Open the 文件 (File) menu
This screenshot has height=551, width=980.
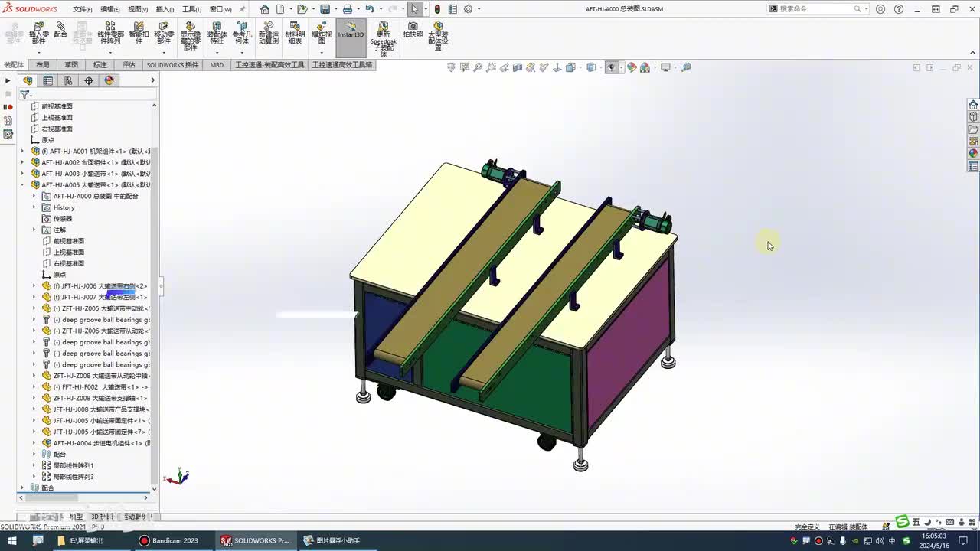point(83,9)
